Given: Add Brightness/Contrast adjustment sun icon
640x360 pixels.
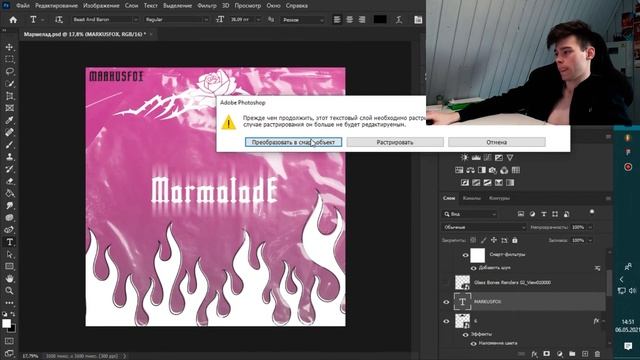Looking at the screenshot, I should 464,158.
